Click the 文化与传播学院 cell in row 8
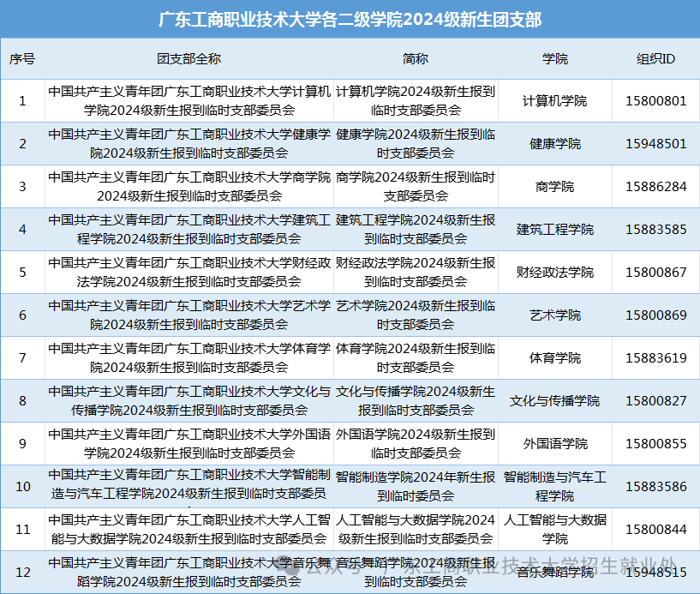 (555, 400)
